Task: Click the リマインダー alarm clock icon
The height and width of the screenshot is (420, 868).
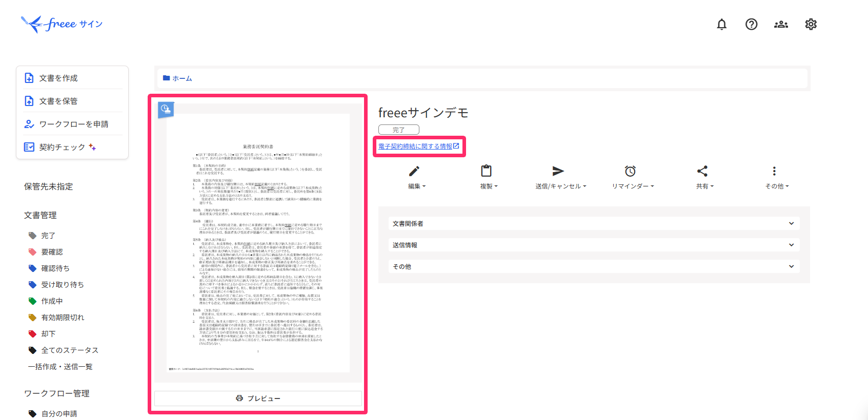Action: 630,171
